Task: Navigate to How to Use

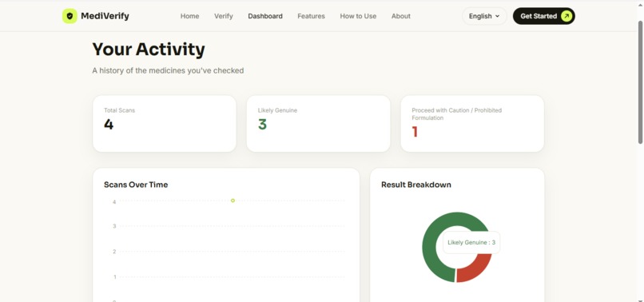Action: click(x=358, y=16)
